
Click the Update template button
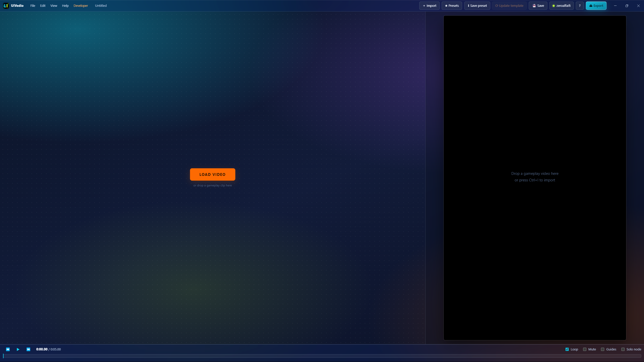coord(509,6)
